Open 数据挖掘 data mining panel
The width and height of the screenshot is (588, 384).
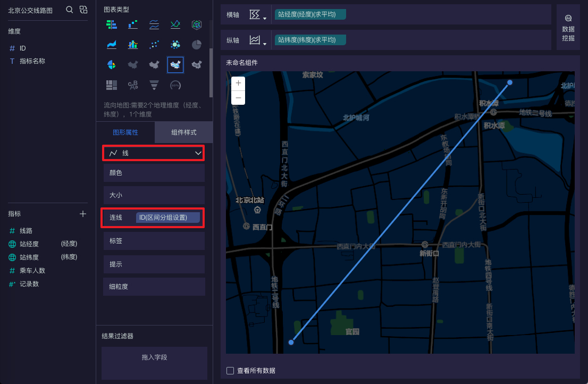click(x=568, y=28)
